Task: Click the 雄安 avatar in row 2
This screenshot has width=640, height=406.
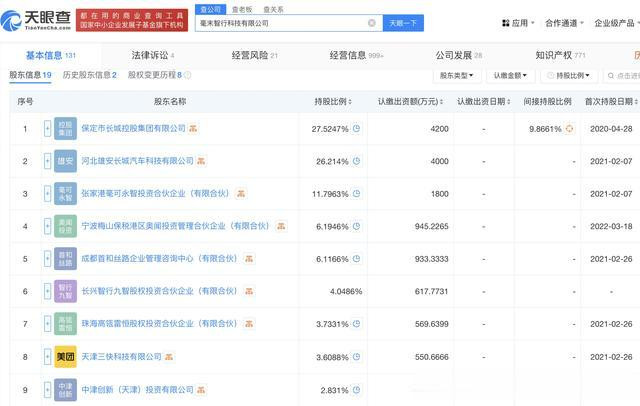Action: tap(65, 161)
